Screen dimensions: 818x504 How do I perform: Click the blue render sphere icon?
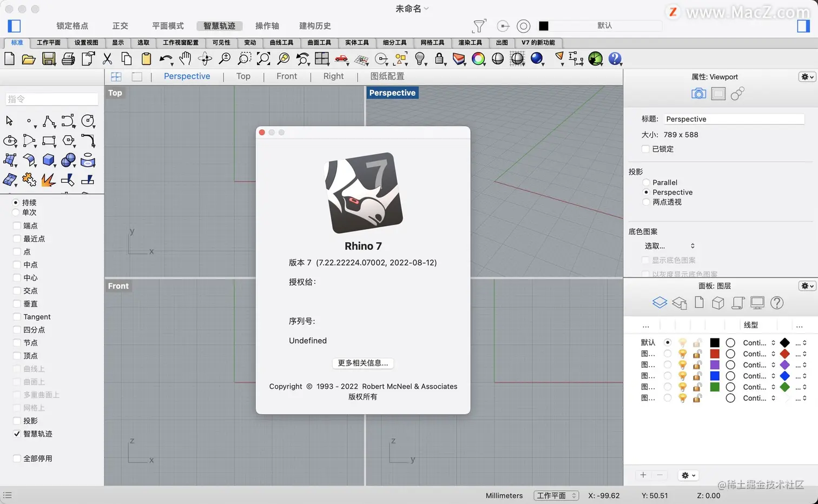point(537,58)
